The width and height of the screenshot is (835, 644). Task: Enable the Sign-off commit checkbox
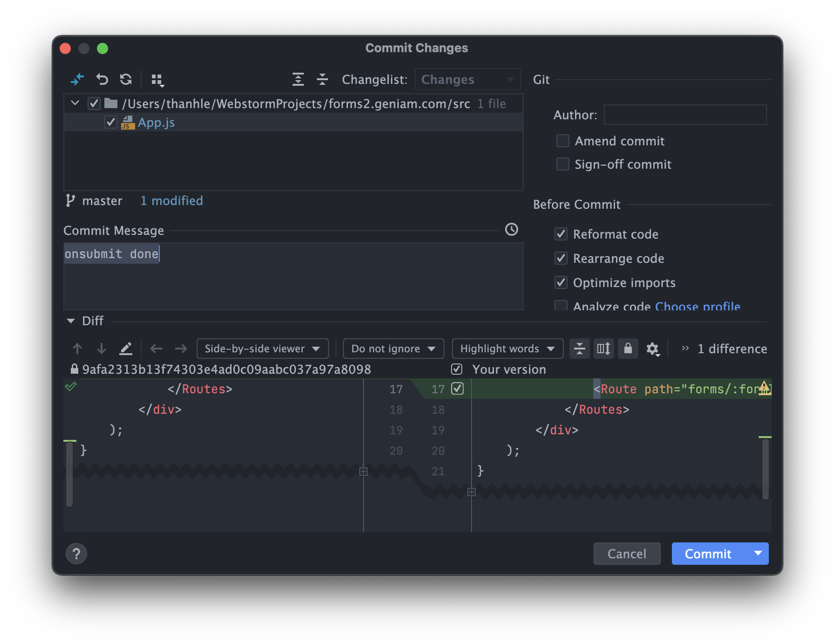pos(563,164)
